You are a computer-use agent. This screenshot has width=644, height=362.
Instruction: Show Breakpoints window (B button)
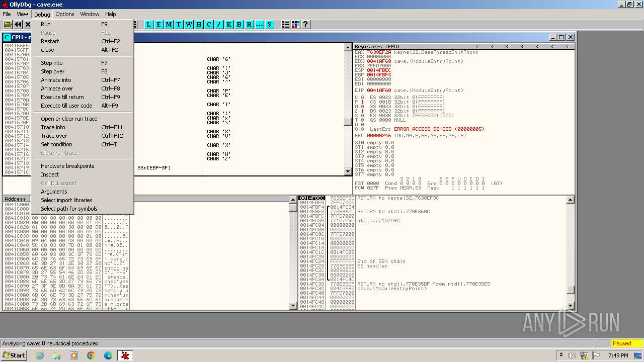239,24
